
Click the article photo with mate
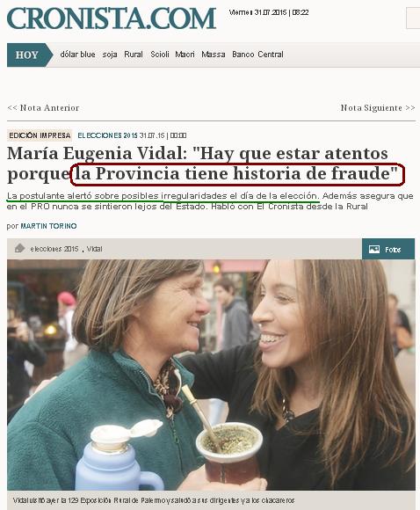coord(211,375)
